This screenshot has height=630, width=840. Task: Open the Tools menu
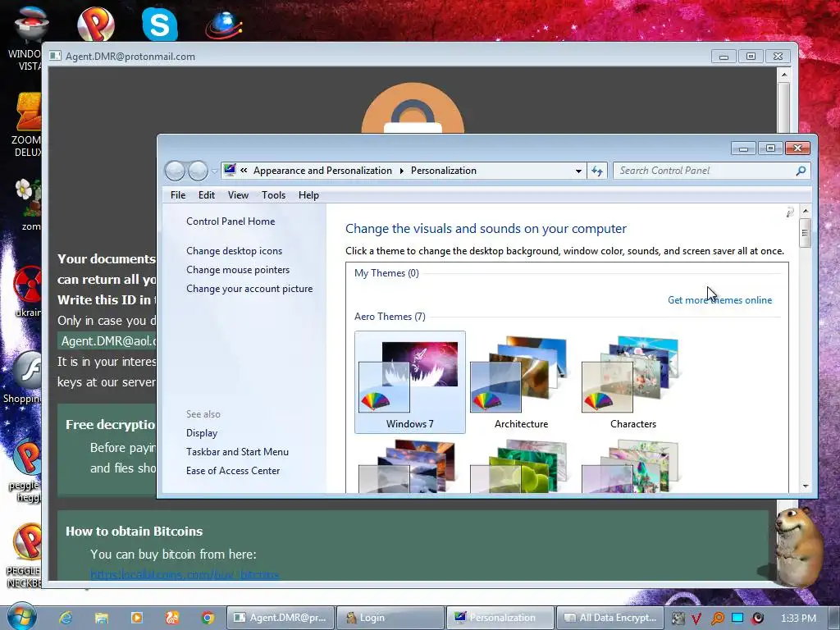(273, 195)
